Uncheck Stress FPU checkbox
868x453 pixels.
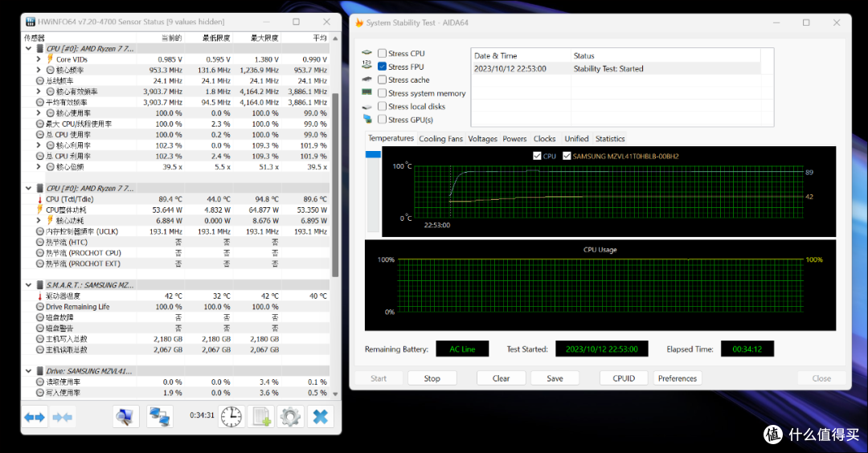point(382,67)
